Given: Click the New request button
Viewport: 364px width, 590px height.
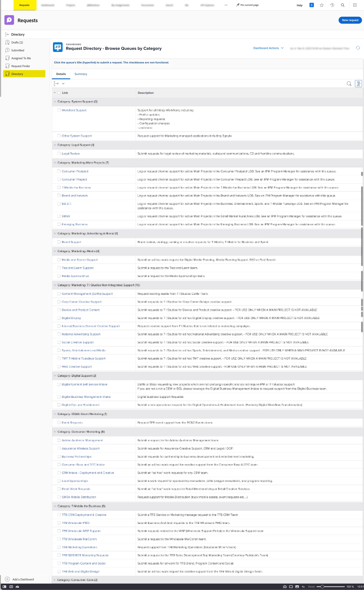Looking at the screenshot, I should click(x=350, y=20).
